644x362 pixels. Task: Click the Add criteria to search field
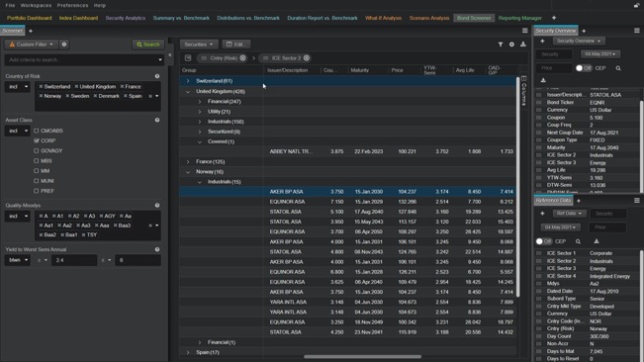pos(83,60)
